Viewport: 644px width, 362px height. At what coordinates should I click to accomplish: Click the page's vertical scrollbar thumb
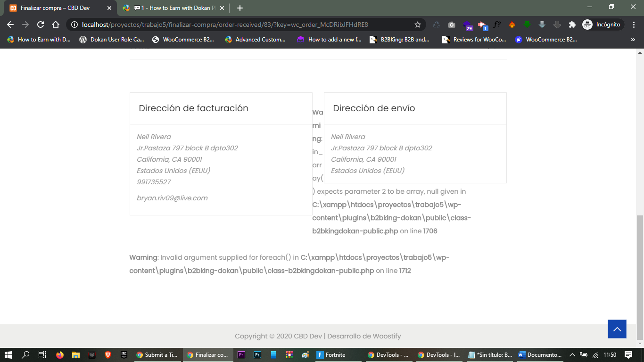[x=640, y=278]
